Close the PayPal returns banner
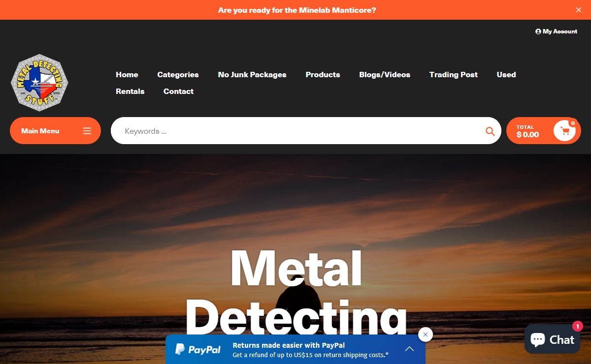The width and height of the screenshot is (591, 364). (425, 334)
